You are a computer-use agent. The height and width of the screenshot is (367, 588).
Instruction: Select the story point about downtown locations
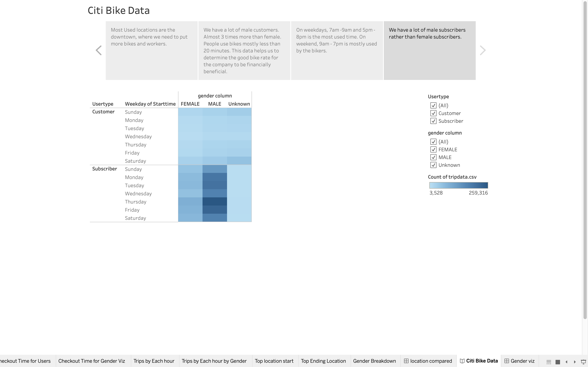151,50
